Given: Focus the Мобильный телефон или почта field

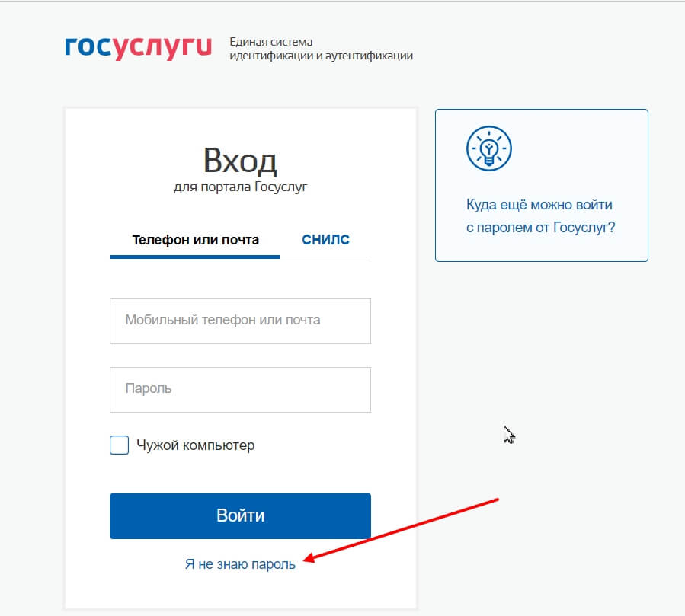Looking at the screenshot, I should [x=240, y=321].
